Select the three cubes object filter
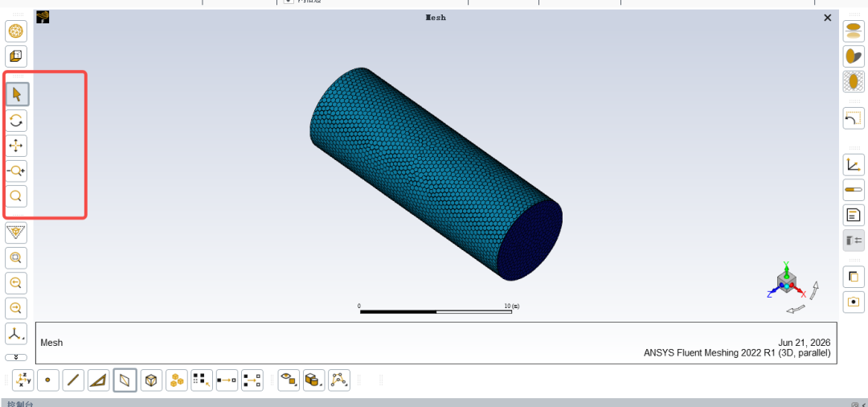The image size is (868, 407). 177,380
